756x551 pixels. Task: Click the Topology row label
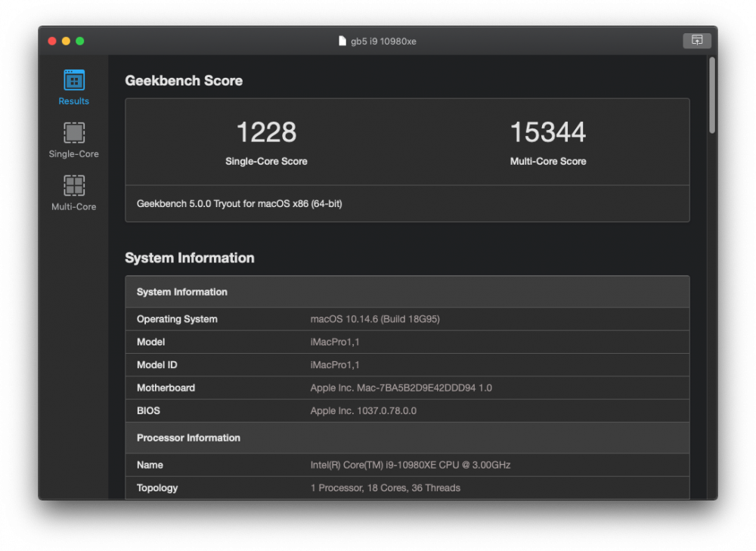coord(157,488)
